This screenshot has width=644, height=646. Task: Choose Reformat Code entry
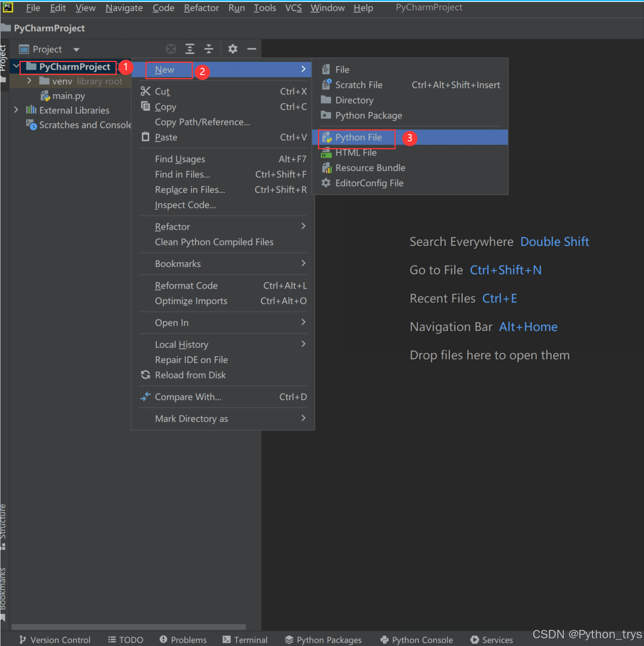click(223, 285)
